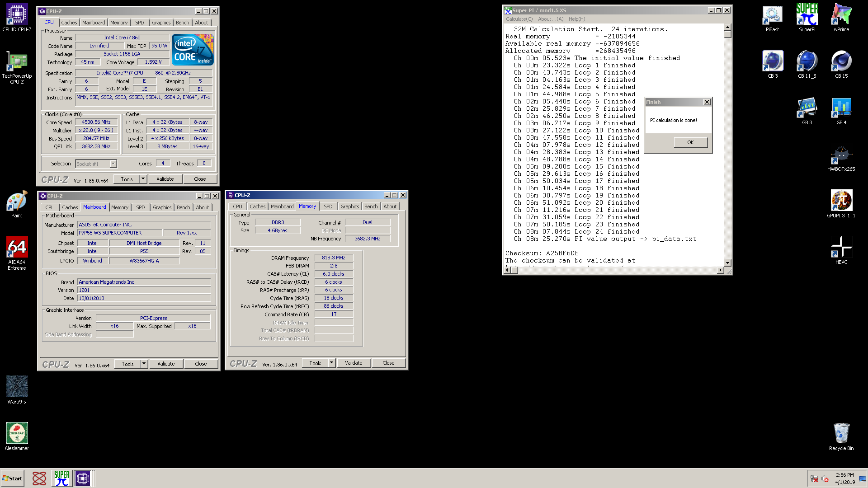Open the wPrime desktop shortcut
This screenshot has width=868, height=488.
coord(841,19)
